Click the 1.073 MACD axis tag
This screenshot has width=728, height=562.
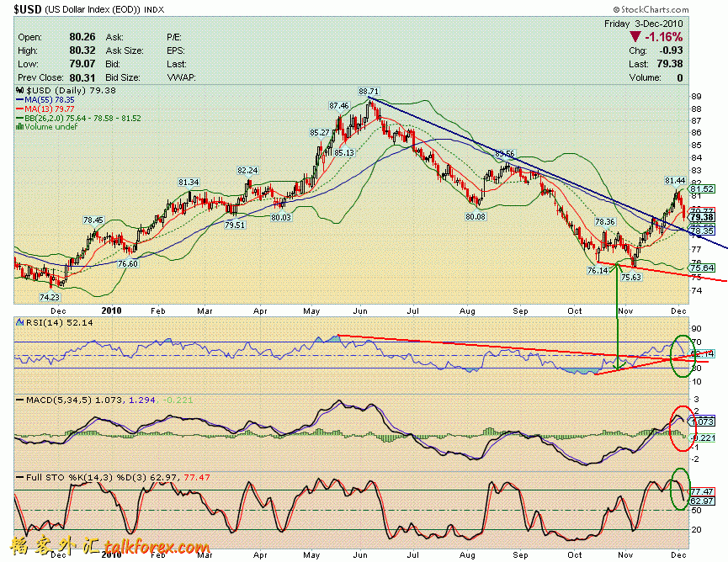(x=701, y=421)
